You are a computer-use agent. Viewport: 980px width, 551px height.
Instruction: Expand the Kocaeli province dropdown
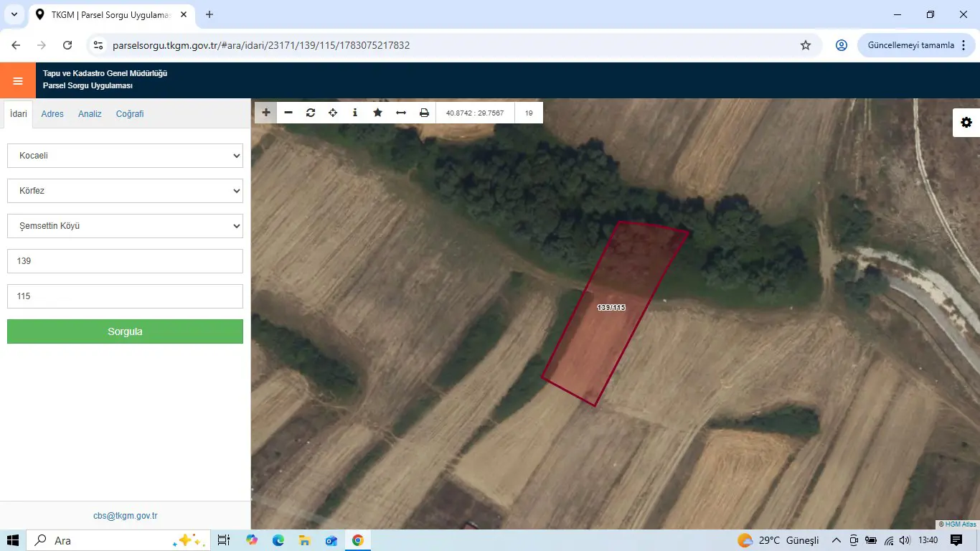pos(125,156)
